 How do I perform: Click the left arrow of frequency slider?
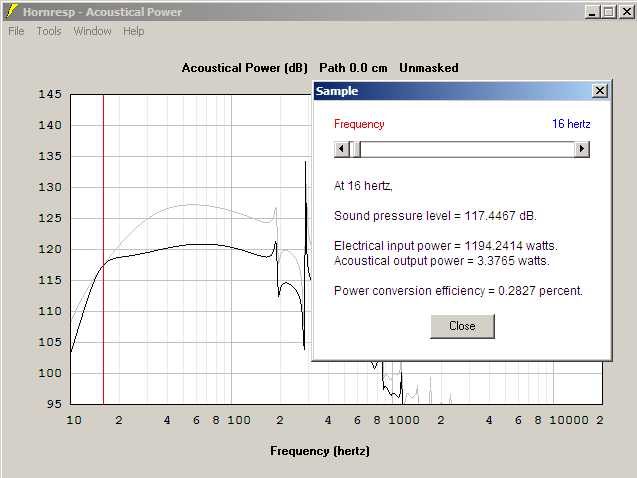pos(341,149)
